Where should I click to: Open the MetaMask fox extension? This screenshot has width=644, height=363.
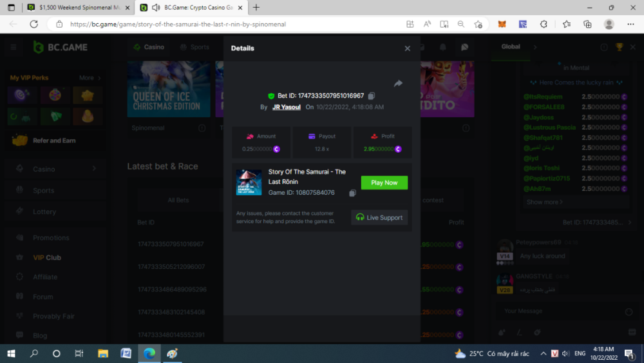tap(502, 24)
